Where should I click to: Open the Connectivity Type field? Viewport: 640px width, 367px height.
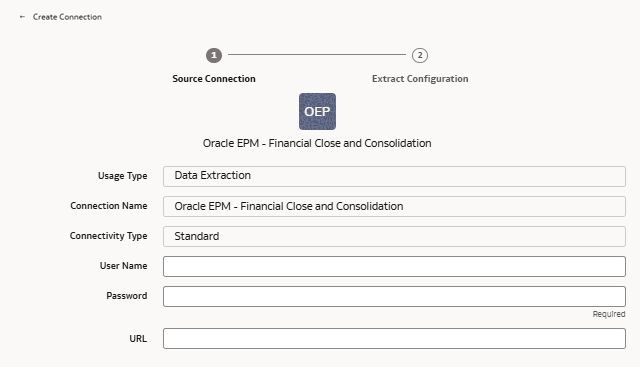pos(394,236)
